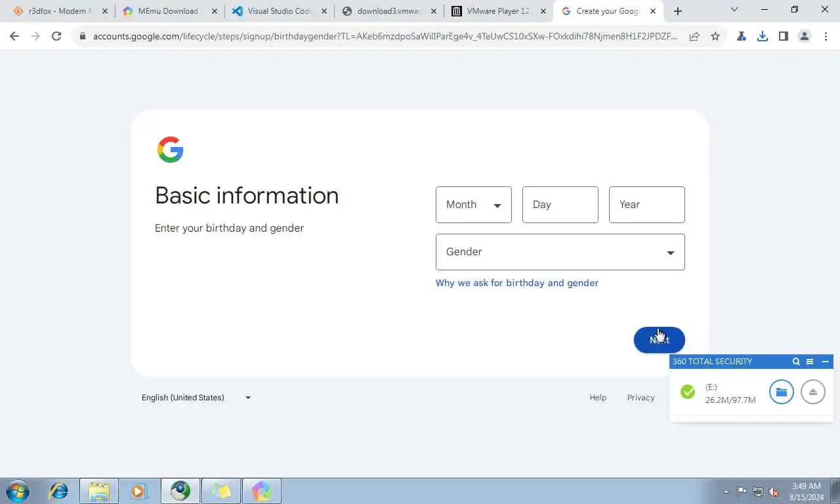Open Why we ask for birthday and gender
This screenshot has width=840, height=504.
click(517, 283)
